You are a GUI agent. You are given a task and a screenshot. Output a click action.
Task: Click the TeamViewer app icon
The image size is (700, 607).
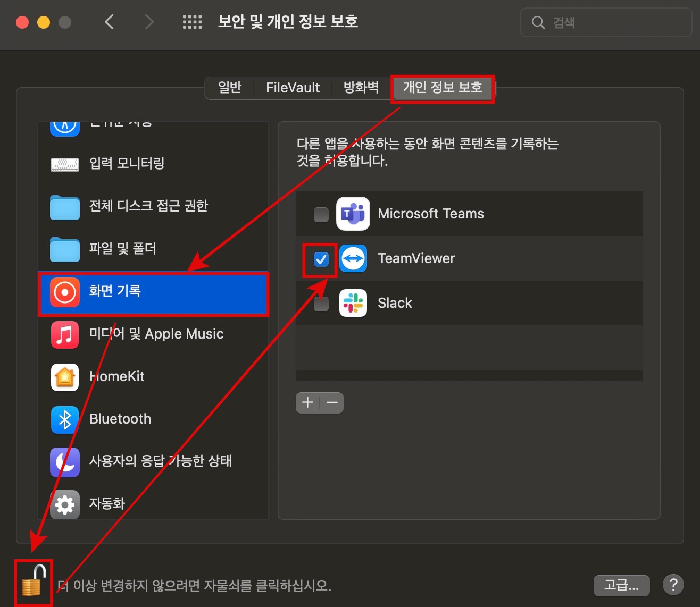click(353, 258)
